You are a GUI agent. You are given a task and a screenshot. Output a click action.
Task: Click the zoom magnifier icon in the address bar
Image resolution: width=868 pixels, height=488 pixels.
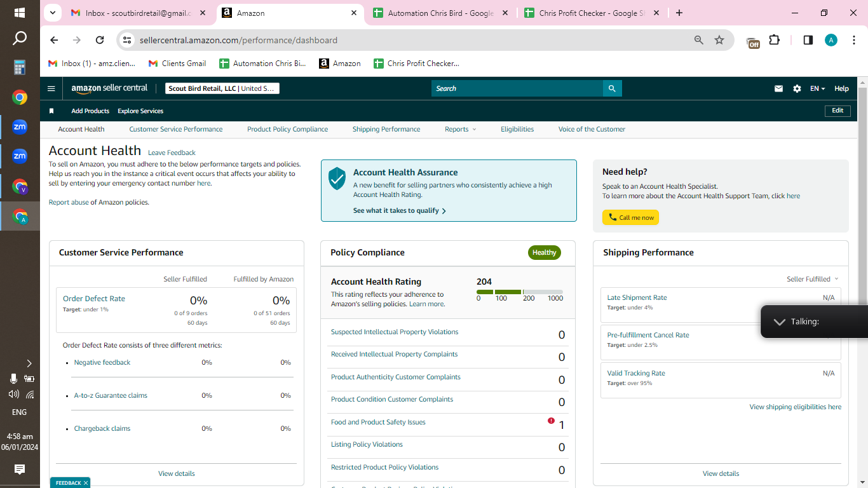click(x=699, y=40)
